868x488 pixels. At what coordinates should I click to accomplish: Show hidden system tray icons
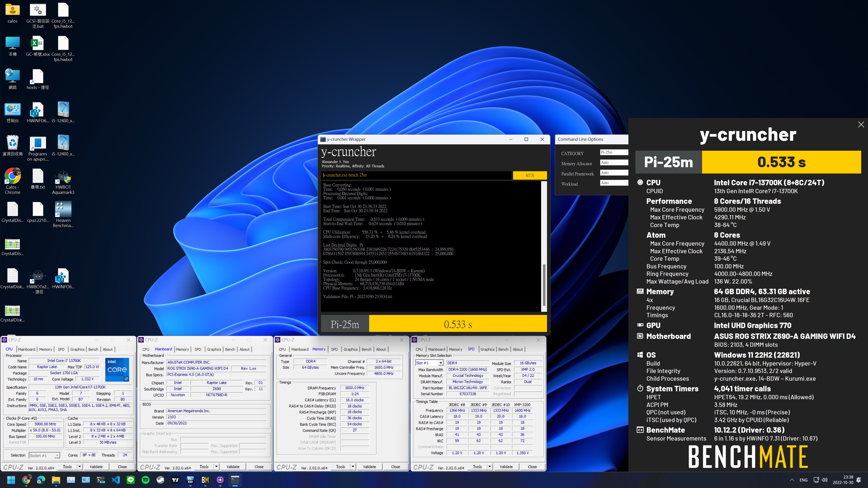click(792, 480)
